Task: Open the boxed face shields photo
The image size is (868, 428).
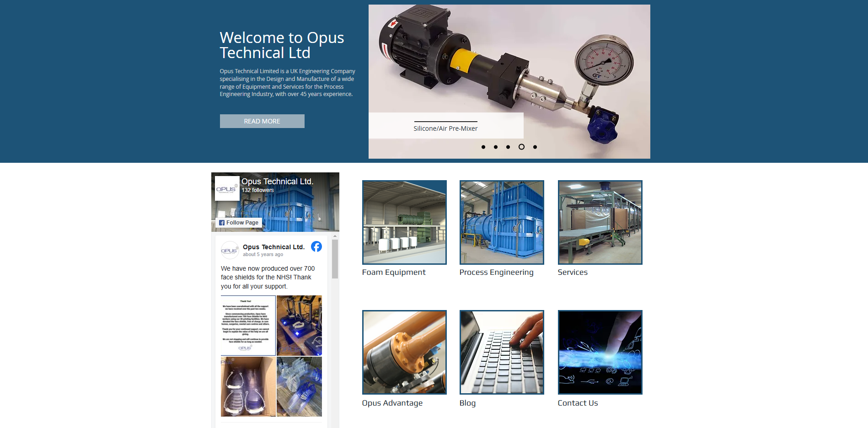Action: pyautogui.click(x=248, y=387)
